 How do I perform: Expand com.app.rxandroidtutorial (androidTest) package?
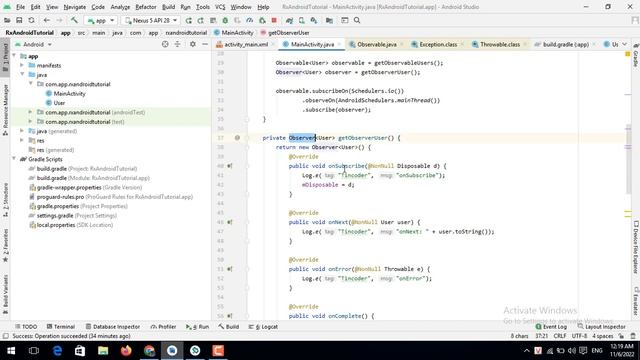tap(31, 112)
